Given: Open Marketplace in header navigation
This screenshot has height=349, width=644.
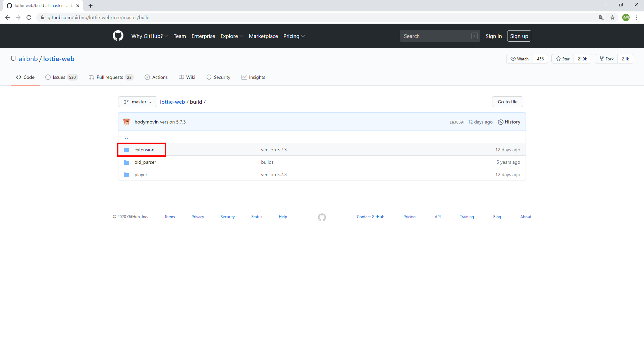Looking at the screenshot, I should point(263,36).
